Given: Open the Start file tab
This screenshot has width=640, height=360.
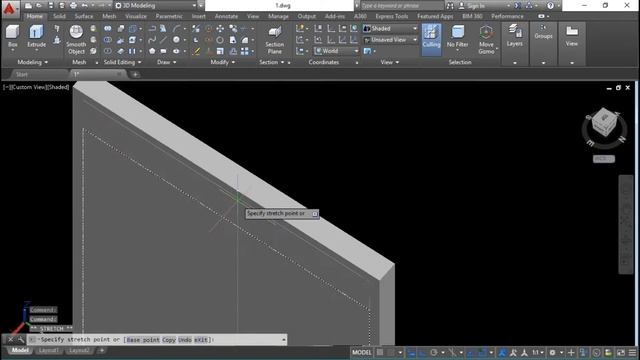Looking at the screenshot, I should (22, 74).
